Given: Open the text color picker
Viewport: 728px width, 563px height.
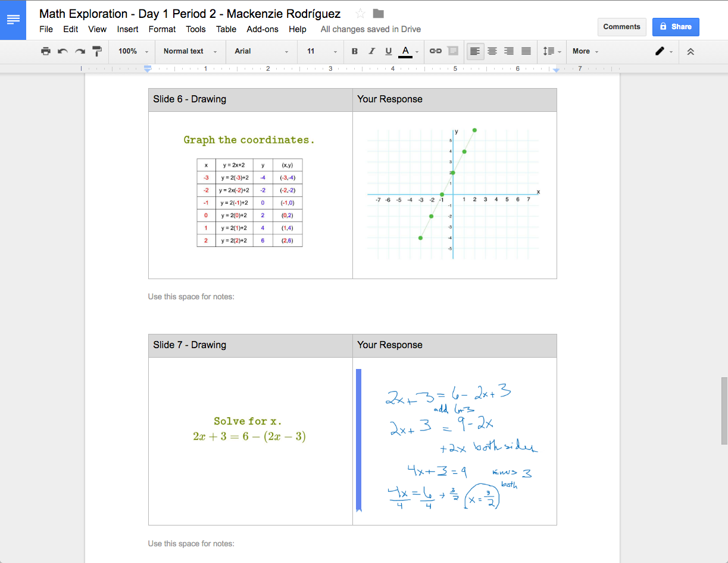Looking at the screenshot, I should [408, 51].
